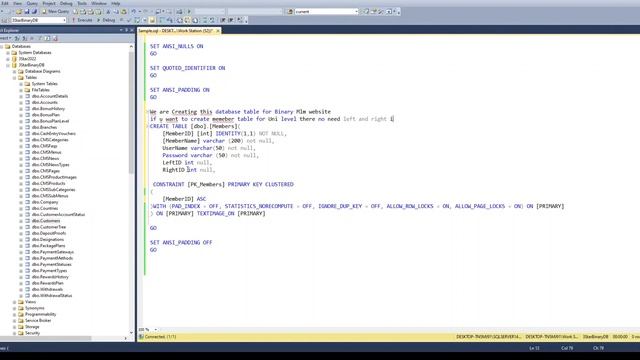The height and width of the screenshot is (360, 640).
Task: Open the Connect dropdown in Object Explorer
Action: pyautogui.click(x=6, y=38)
